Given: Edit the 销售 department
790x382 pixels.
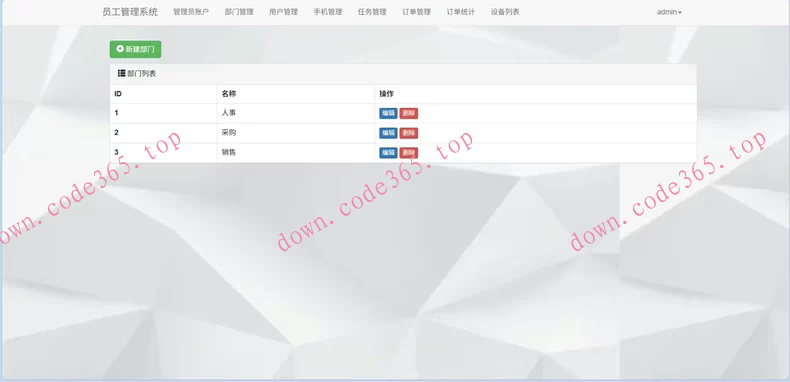Looking at the screenshot, I should pos(388,153).
